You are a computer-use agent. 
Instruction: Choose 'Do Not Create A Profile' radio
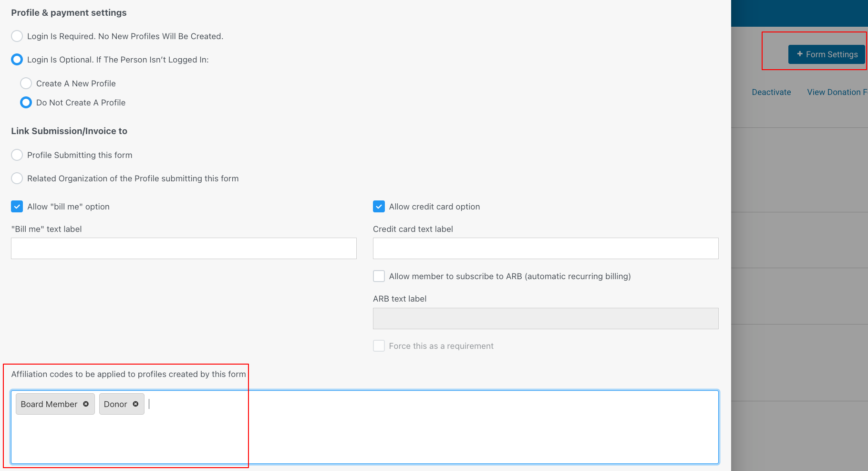(x=26, y=103)
